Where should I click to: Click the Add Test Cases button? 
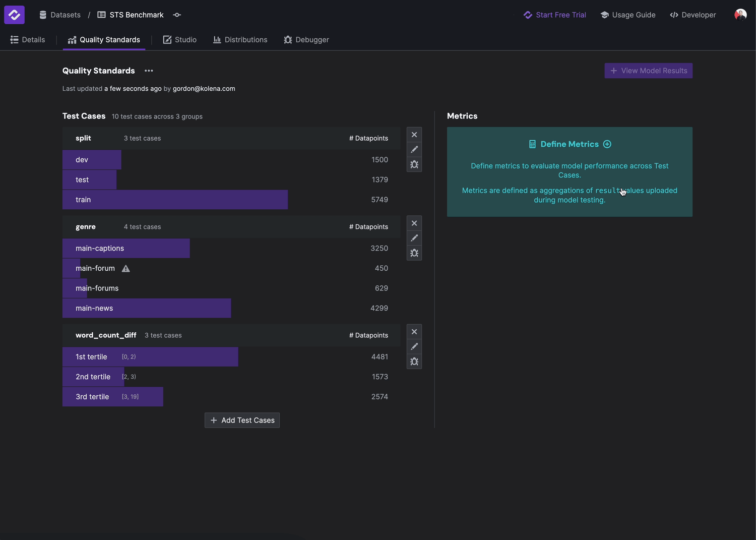242,421
